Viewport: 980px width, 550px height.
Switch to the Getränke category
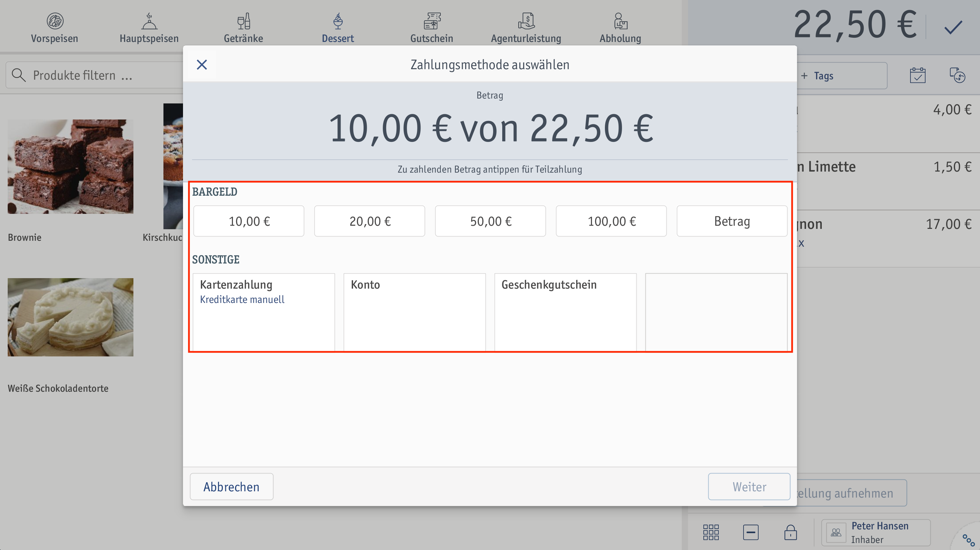(243, 28)
